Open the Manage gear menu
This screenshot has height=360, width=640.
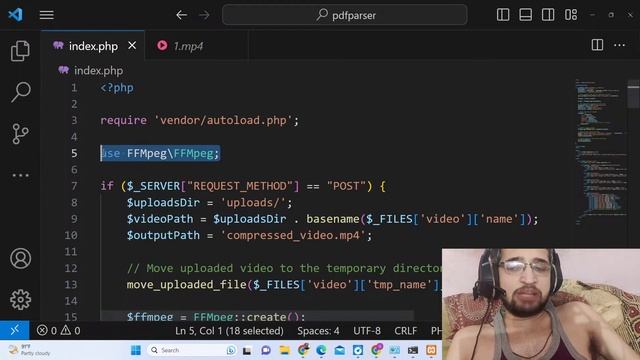20,300
